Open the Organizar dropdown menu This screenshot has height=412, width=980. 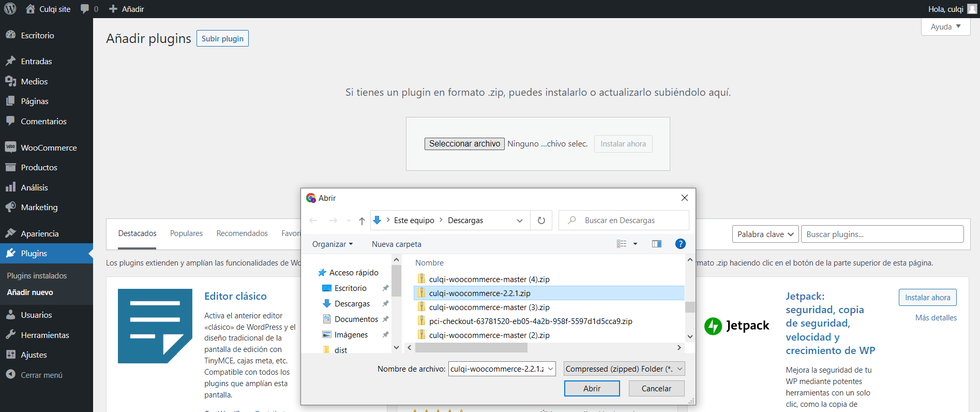(x=333, y=244)
